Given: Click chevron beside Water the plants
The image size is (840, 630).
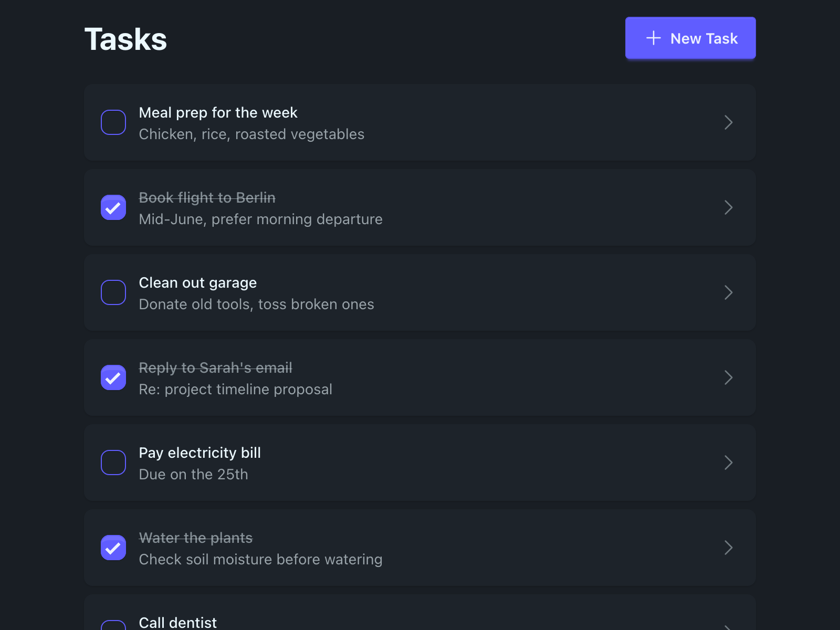Looking at the screenshot, I should (x=728, y=548).
